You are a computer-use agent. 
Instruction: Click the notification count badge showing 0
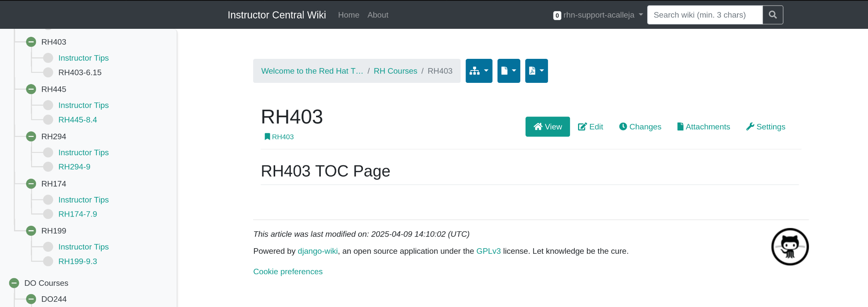click(x=557, y=15)
